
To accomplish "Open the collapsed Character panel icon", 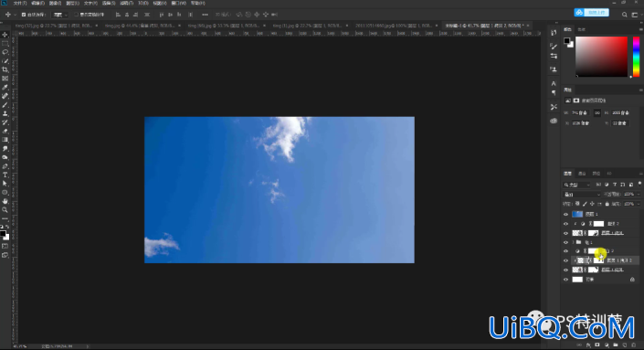I will (554, 83).
